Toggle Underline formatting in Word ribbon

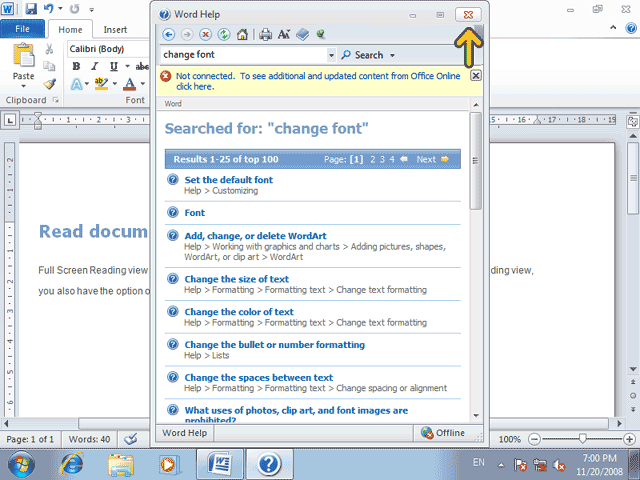coord(113,66)
